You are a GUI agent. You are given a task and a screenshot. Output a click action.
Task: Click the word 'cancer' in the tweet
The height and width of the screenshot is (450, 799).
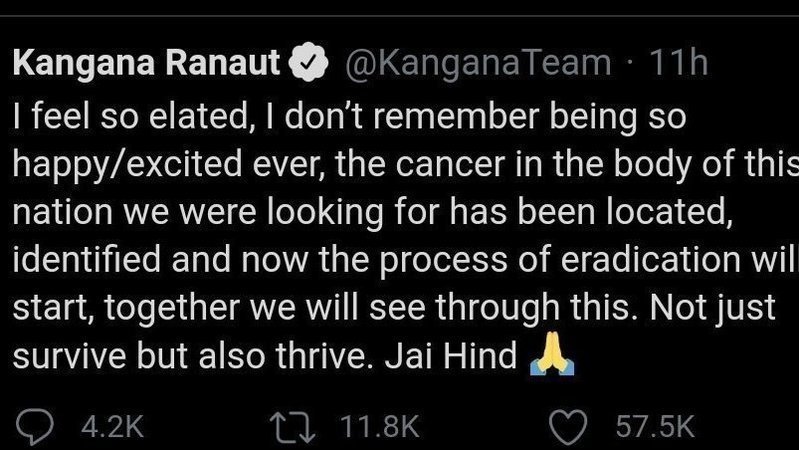pyautogui.click(x=449, y=164)
